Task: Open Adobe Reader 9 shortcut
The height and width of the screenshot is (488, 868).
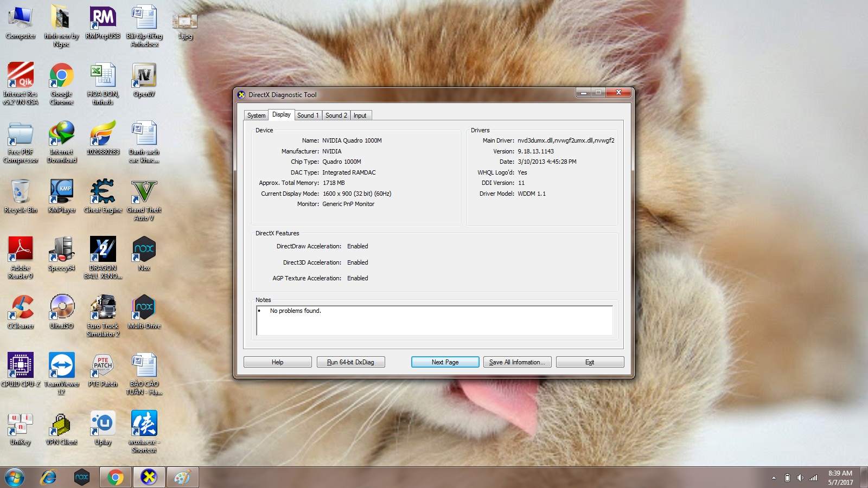Action: [21, 258]
